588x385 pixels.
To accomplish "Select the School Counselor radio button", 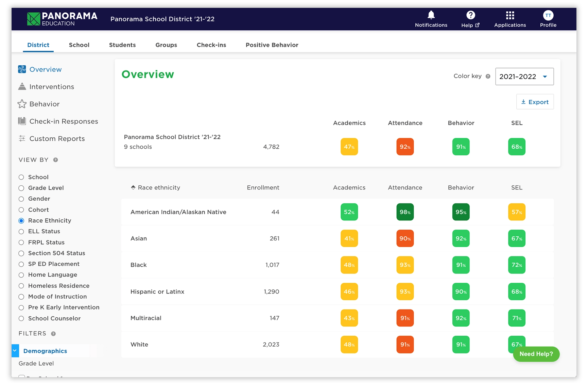I will pos(21,318).
